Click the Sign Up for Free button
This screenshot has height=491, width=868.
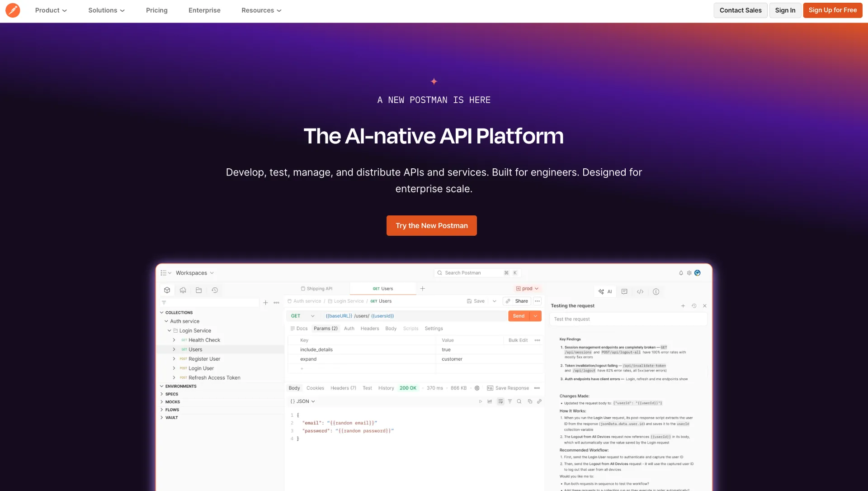point(833,10)
